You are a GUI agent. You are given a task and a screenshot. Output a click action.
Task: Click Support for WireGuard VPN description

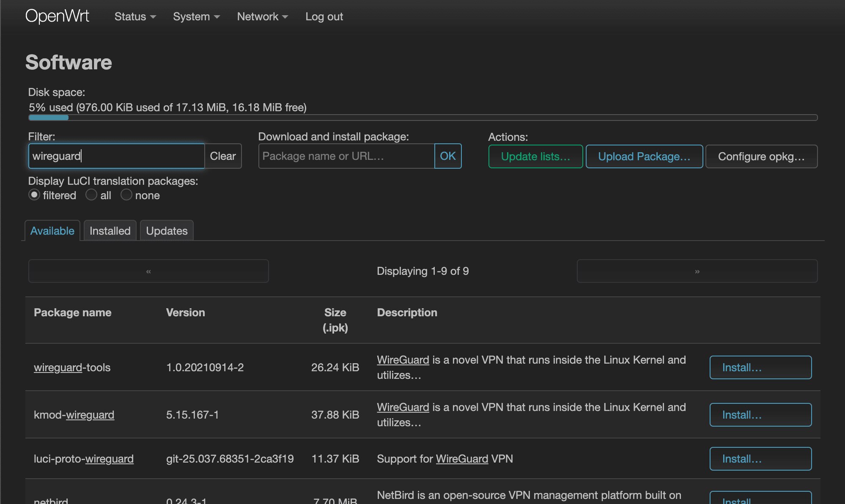tap(445, 459)
